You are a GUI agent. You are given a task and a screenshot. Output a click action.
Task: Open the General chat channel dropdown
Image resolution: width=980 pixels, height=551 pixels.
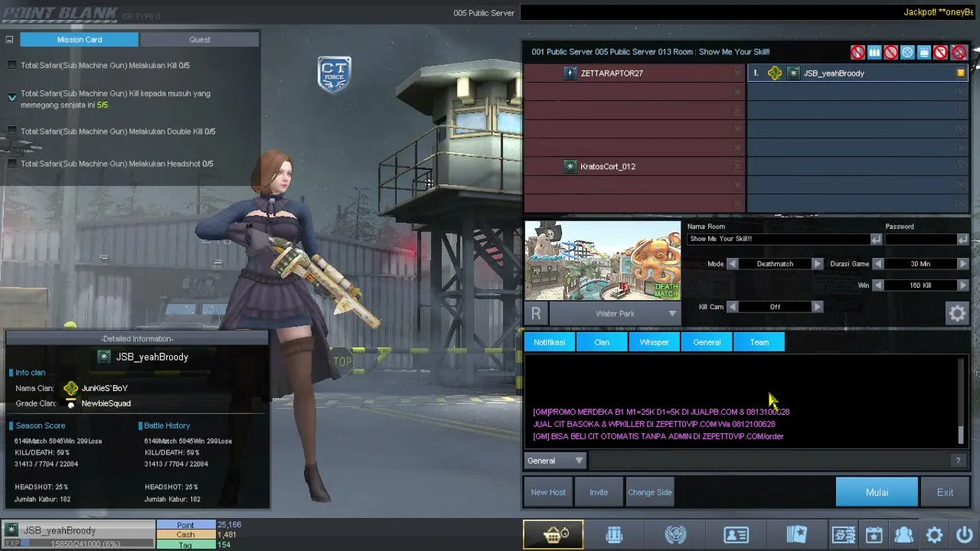tap(555, 461)
